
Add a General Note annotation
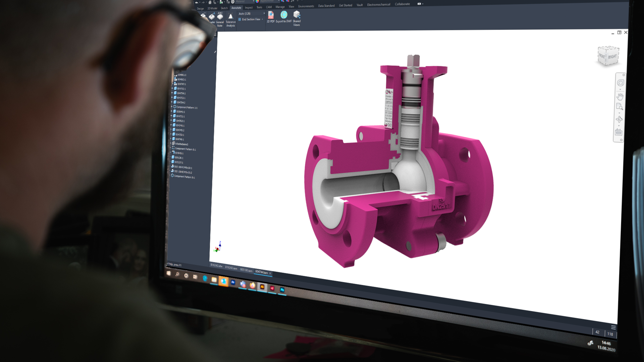click(220, 17)
